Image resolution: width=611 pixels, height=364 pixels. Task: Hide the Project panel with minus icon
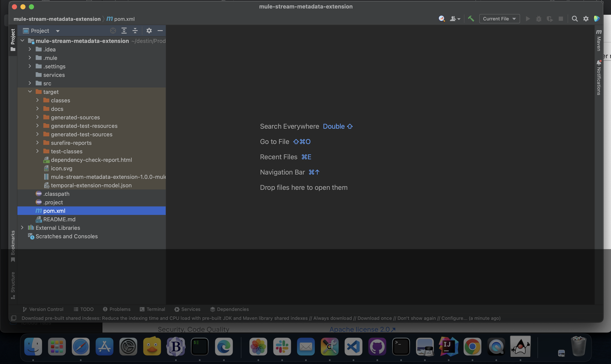[160, 31]
